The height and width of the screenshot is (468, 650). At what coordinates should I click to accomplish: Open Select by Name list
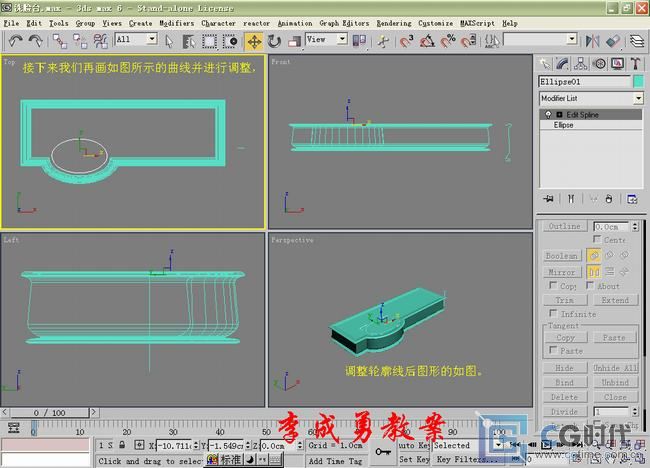coord(189,41)
